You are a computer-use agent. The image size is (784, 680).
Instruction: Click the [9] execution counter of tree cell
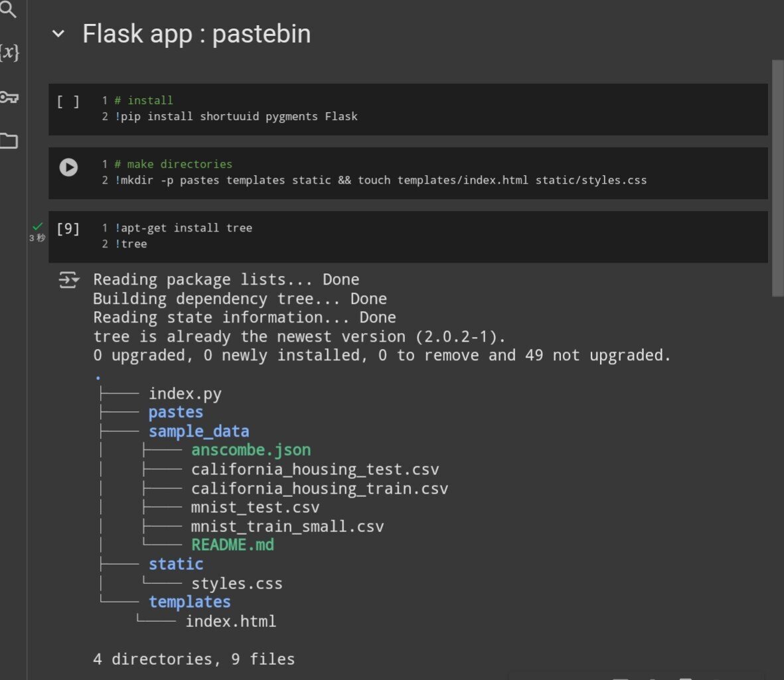click(68, 229)
